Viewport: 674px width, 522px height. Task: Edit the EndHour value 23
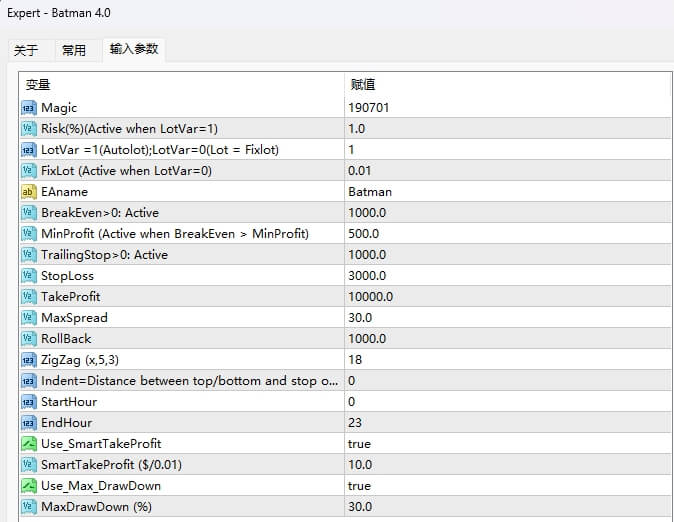tap(356, 423)
